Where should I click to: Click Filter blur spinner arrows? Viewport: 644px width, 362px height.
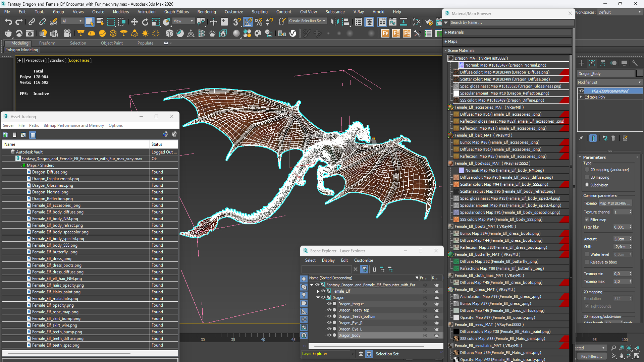point(630,227)
